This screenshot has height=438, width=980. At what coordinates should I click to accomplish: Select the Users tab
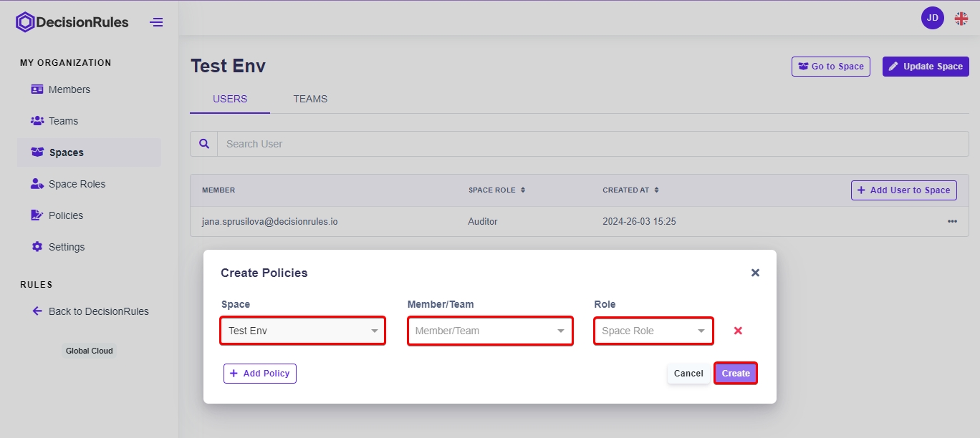click(230, 99)
